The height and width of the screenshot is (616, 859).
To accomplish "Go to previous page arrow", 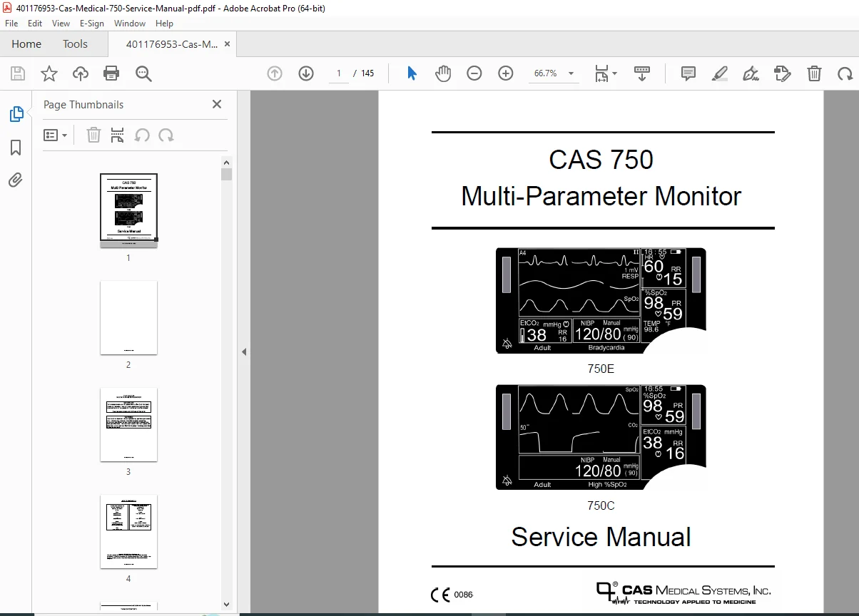I will coord(275,73).
